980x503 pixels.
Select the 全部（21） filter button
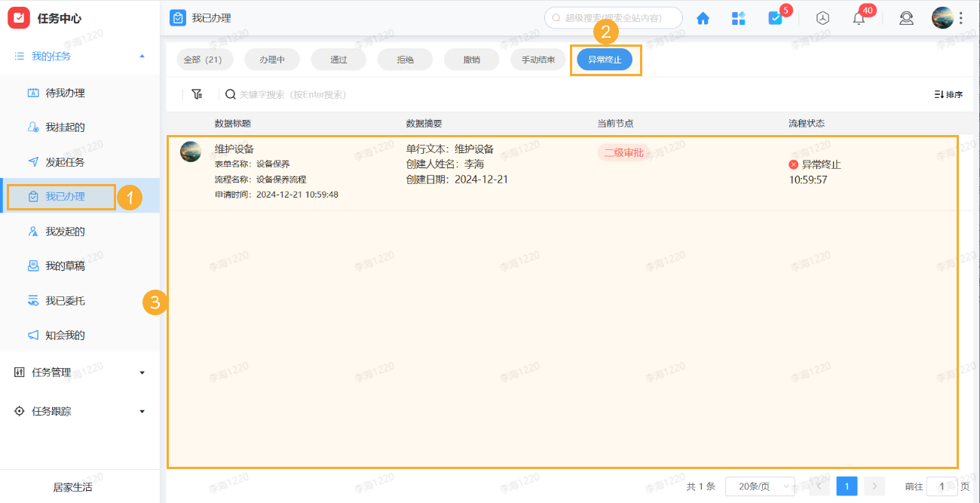tap(204, 59)
